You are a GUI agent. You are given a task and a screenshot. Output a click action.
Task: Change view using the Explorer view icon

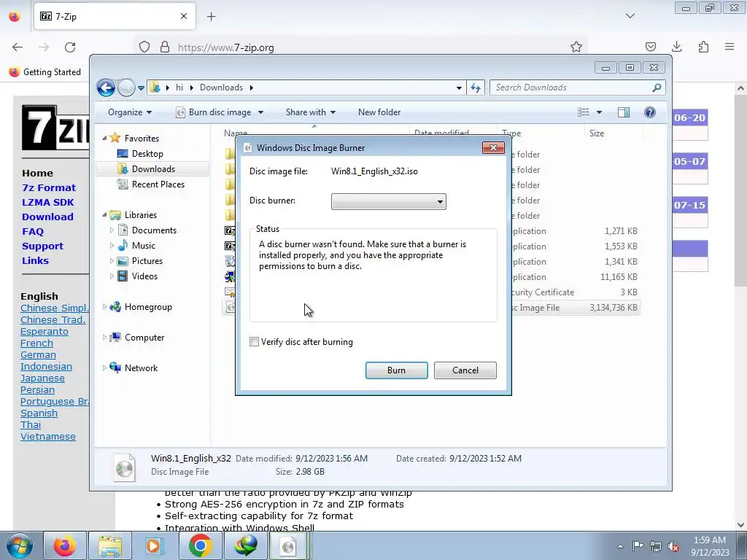pos(584,112)
